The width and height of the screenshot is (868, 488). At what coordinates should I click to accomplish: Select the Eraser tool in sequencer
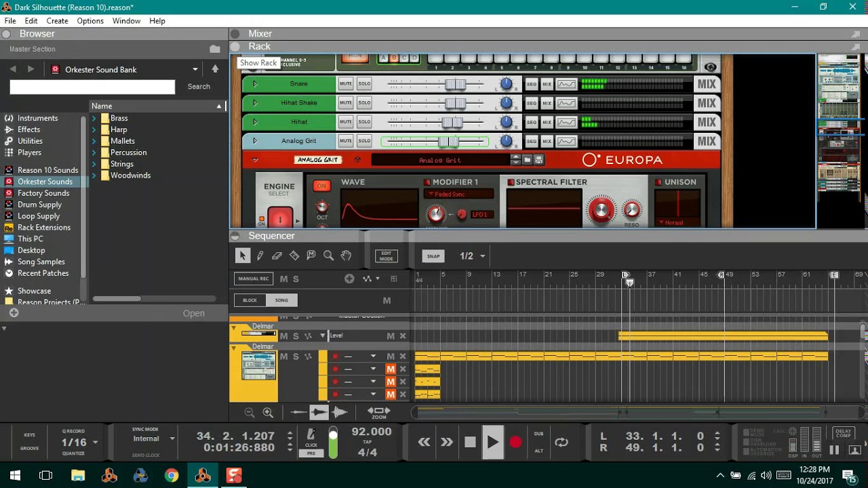277,256
